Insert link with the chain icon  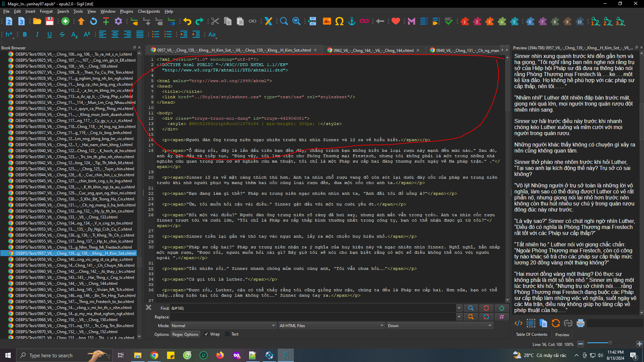coord(364,21)
